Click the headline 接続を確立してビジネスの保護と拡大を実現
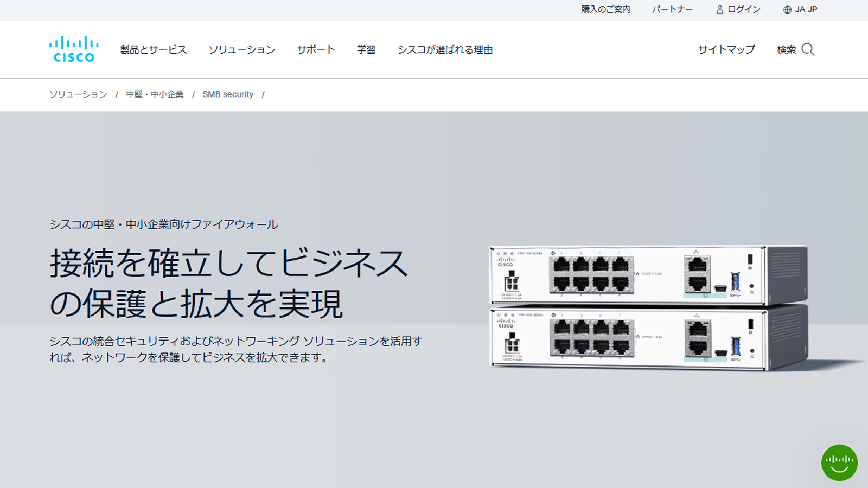 228,284
